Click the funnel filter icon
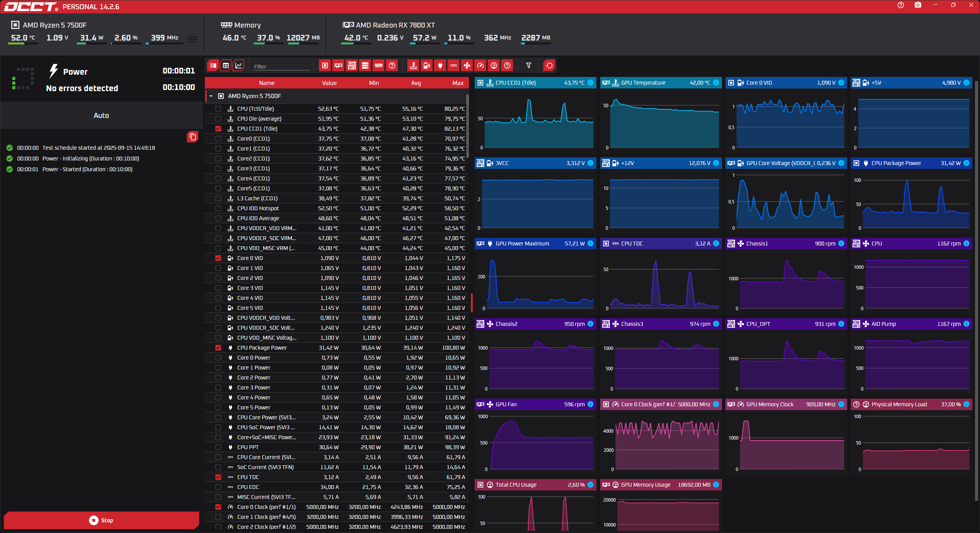Image resolution: width=980 pixels, height=533 pixels. [x=528, y=65]
